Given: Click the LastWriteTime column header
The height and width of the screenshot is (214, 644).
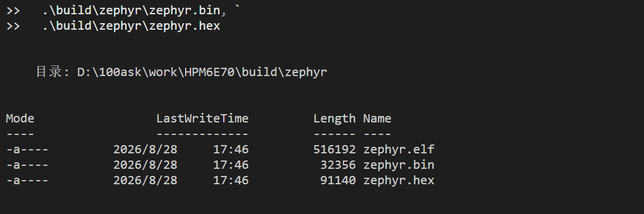Looking at the screenshot, I should [x=202, y=118].
